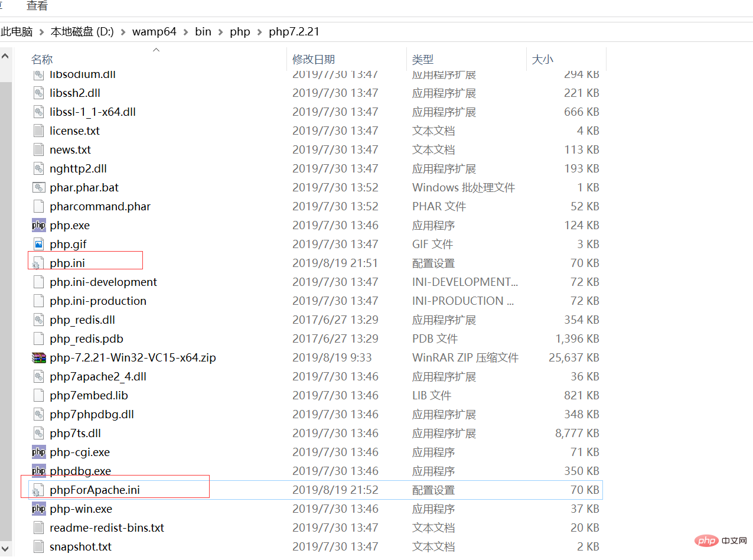Select the php_redis.dll file icon
Viewport: 753px width, 560px height.
(39, 320)
